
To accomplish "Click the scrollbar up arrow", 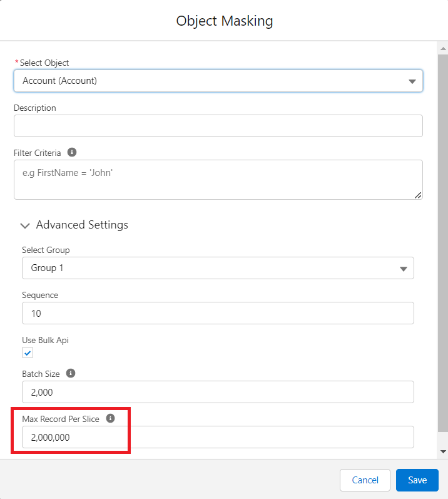I will 443,48.
